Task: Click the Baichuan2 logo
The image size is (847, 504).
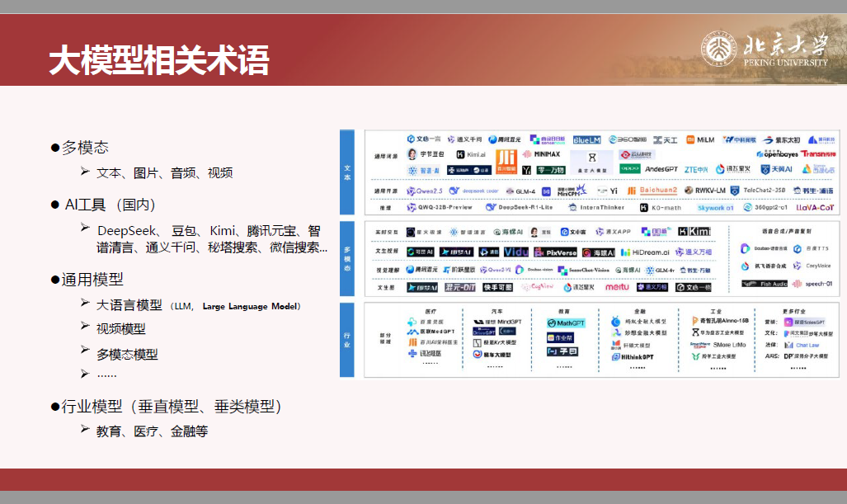Action: click(652, 191)
